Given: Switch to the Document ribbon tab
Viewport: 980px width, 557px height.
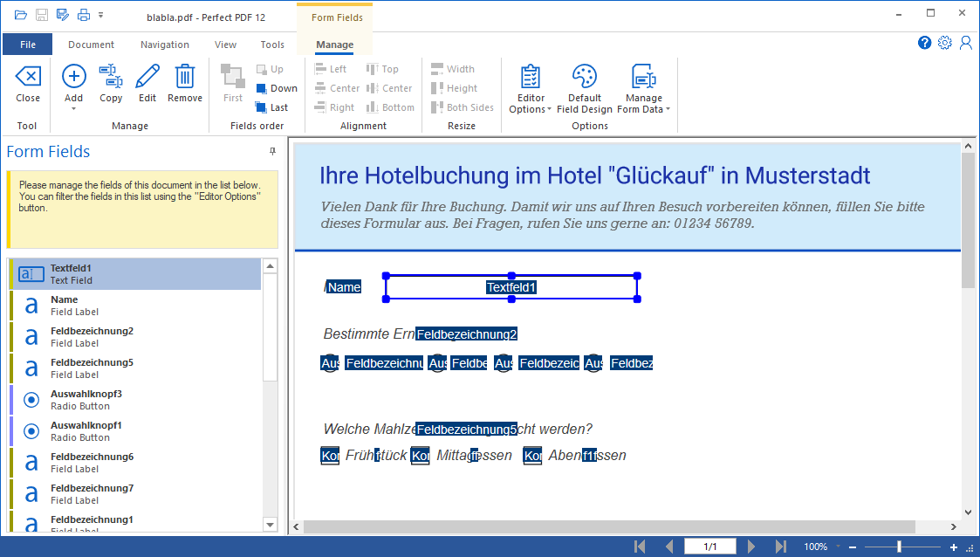Looking at the screenshot, I should pos(92,45).
